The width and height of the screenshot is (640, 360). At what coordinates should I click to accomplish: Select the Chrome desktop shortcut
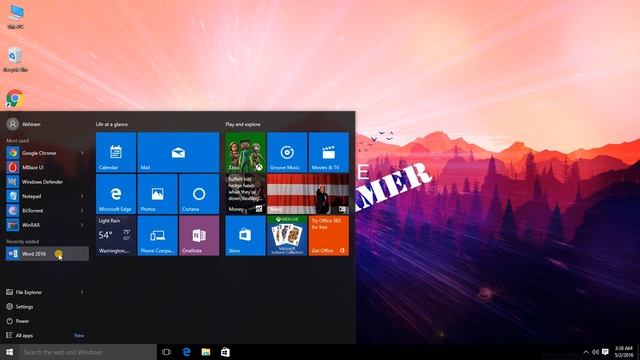(15, 99)
